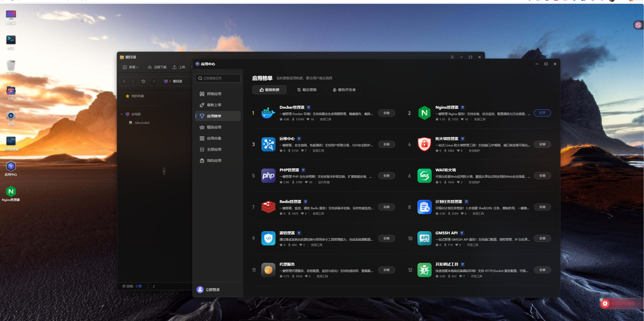Screen dimensions: 644x321
Task: Install 计划任务管理器
Action: [542, 207]
